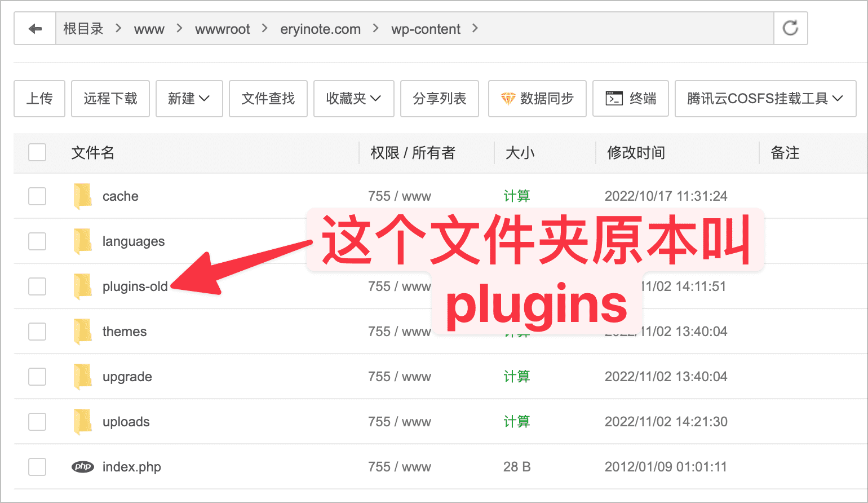The image size is (868, 503).
Task: Click chevron after wwwroot breadcrumb
Action: tap(265, 28)
